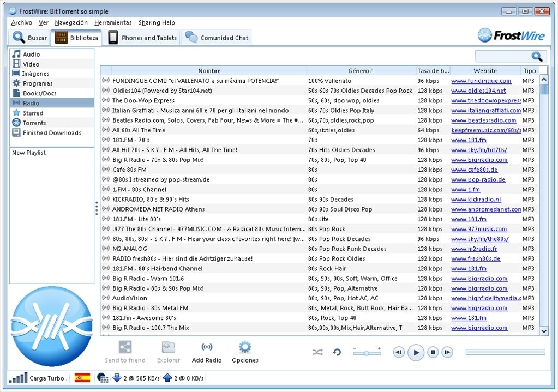The height and width of the screenshot is (392, 558).
Task: Click the downloads blue down-arrow indicator
Action: click(x=117, y=378)
